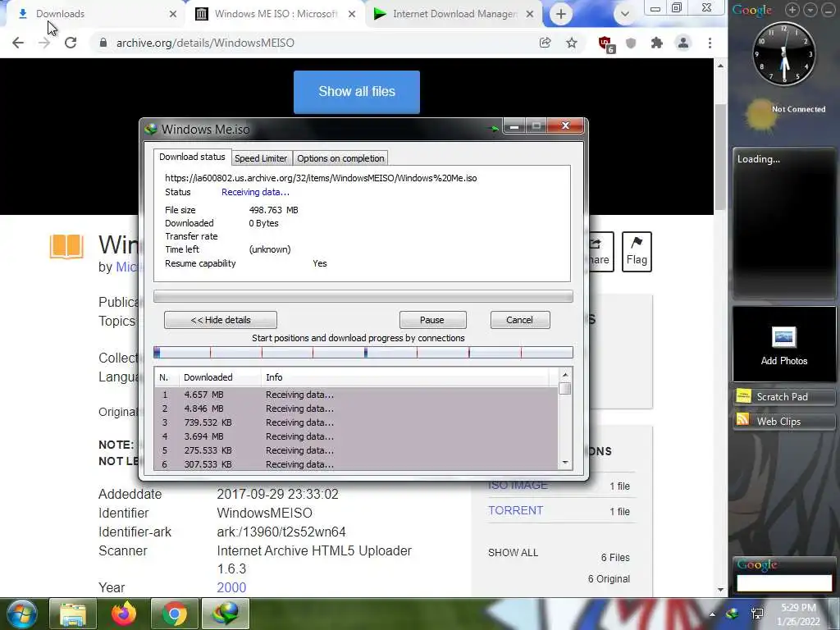This screenshot has width=840, height=630.
Task: Open Chrome from the taskbar
Action: [x=174, y=614]
